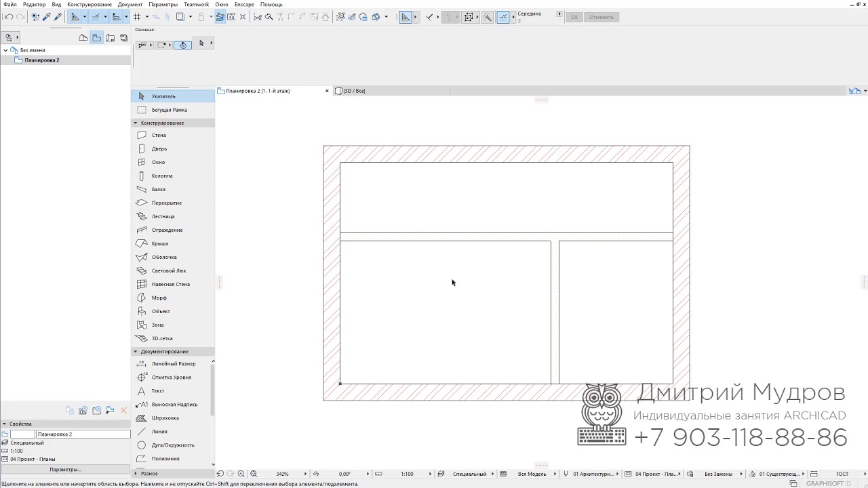The width and height of the screenshot is (868, 488).
Task: Switch navigator to Project Map icon
Action: [x=83, y=38]
